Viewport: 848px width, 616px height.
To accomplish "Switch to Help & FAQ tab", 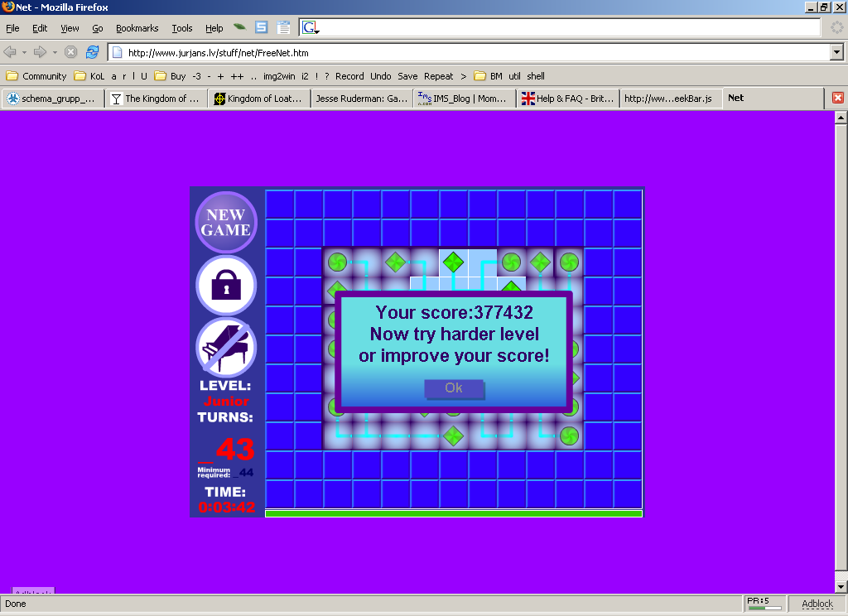I will coord(568,99).
